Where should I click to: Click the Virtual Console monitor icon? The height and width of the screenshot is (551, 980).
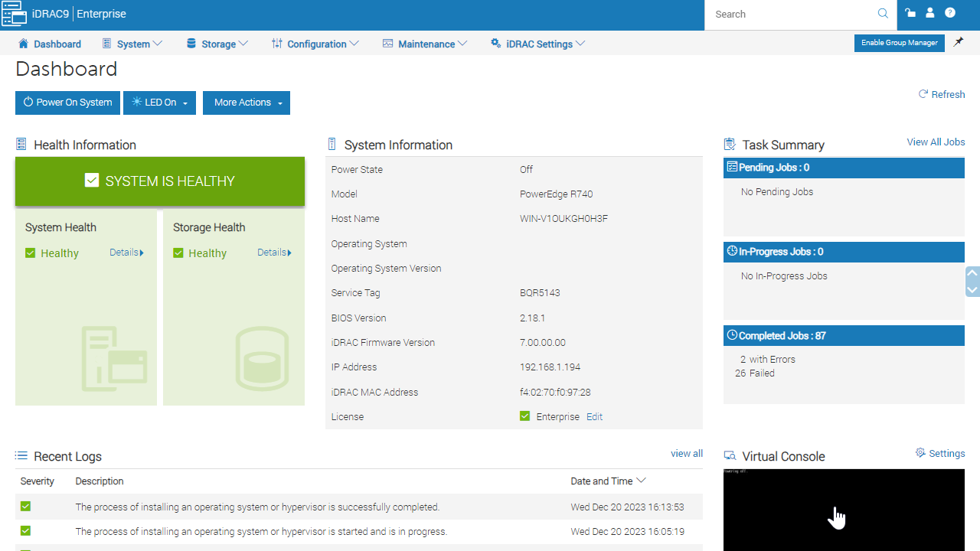[x=730, y=456]
